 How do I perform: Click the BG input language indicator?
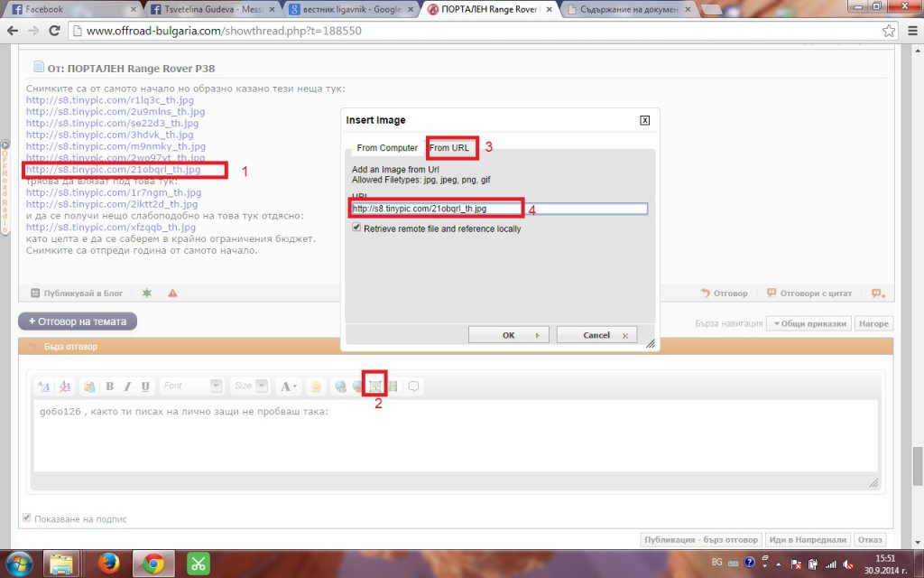click(x=716, y=562)
